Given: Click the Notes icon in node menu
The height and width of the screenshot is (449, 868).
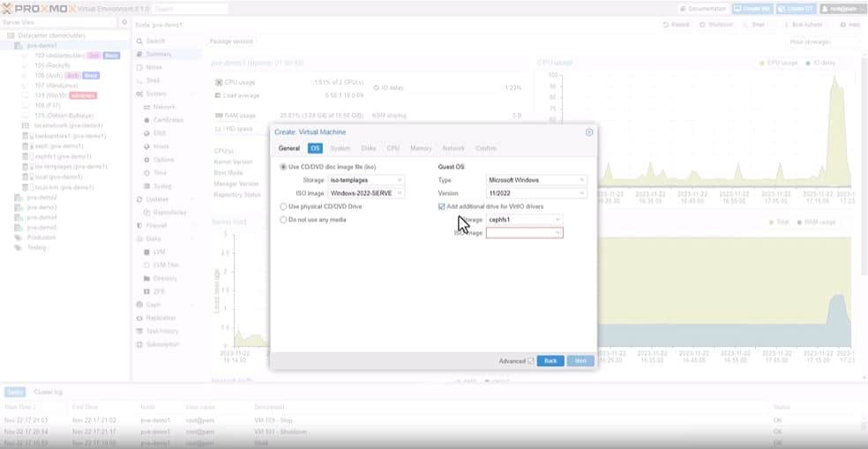Looking at the screenshot, I should [x=139, y=68].
